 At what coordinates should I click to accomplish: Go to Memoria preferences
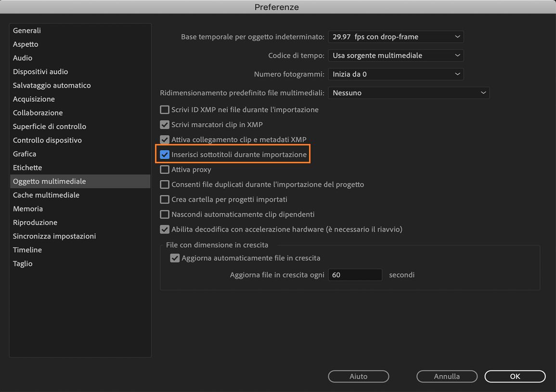point(80,209)
